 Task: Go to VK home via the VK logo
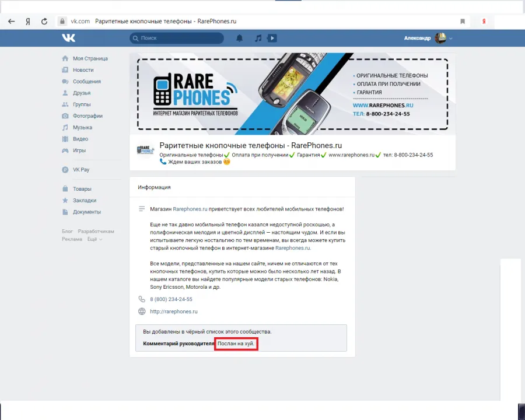pos(69,38)
